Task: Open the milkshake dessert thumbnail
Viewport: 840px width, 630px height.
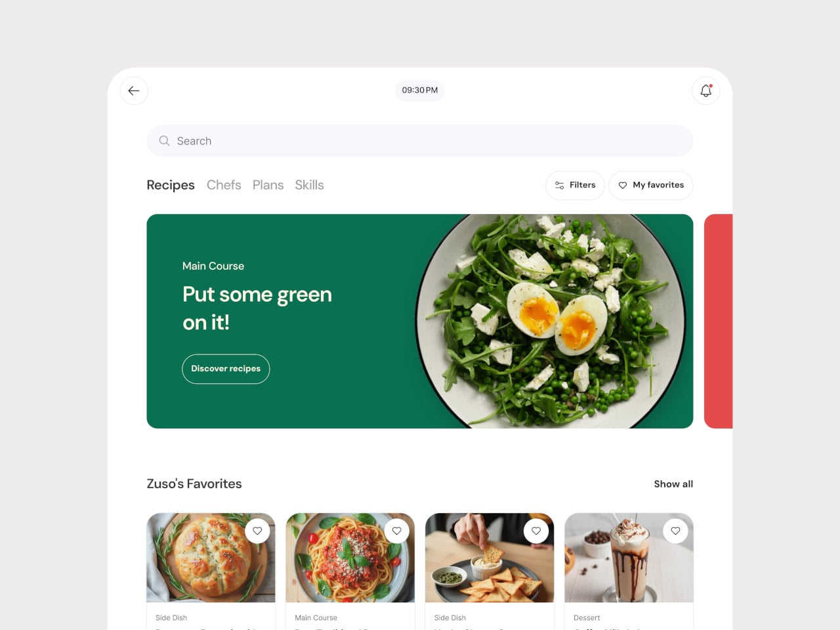Action: 629,558
